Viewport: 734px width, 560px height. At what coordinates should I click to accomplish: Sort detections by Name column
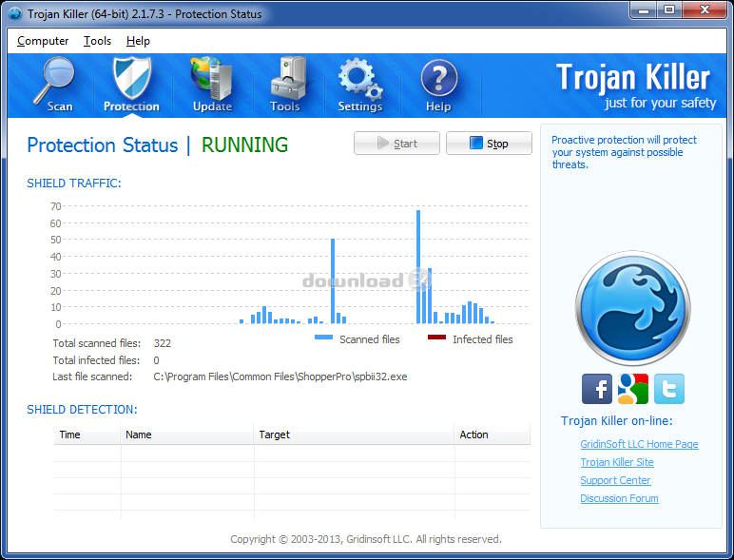[x=186, y=434]
